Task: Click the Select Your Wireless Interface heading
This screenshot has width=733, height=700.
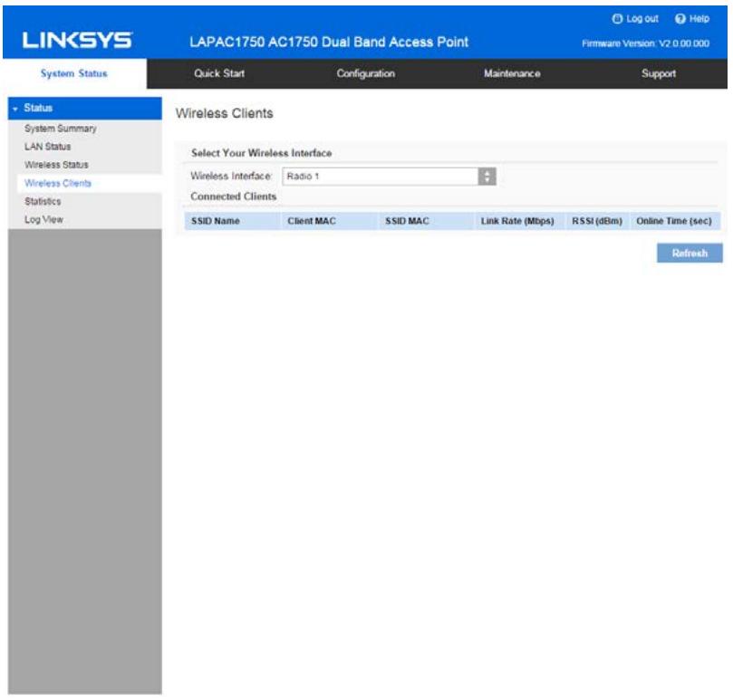Action: point(261,153)
